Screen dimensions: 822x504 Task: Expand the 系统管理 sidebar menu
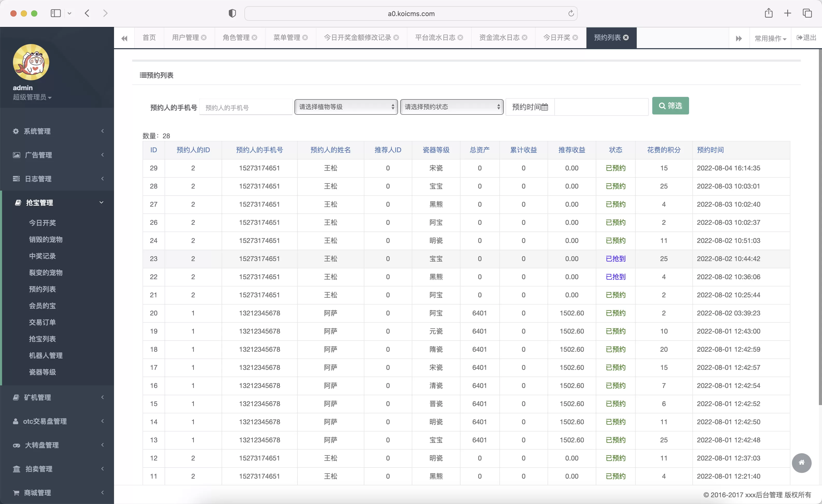pos(57,131)
